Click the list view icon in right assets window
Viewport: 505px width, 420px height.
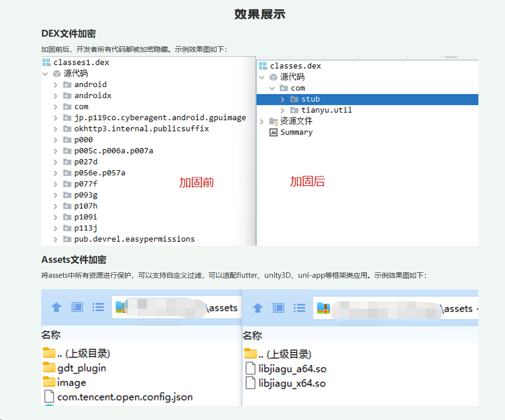299,308
